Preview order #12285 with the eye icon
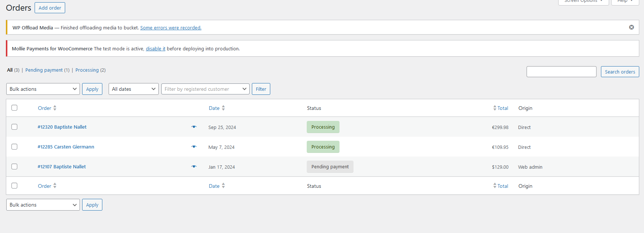Screen dimensions: 644x233 coord(194,147)
